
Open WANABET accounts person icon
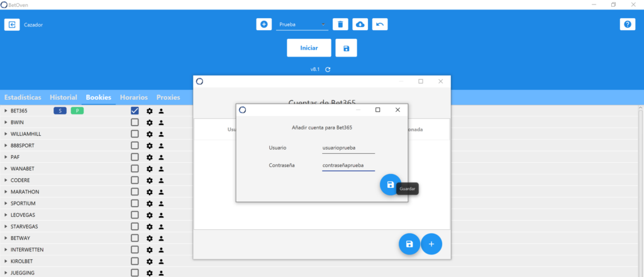[162, 169]
